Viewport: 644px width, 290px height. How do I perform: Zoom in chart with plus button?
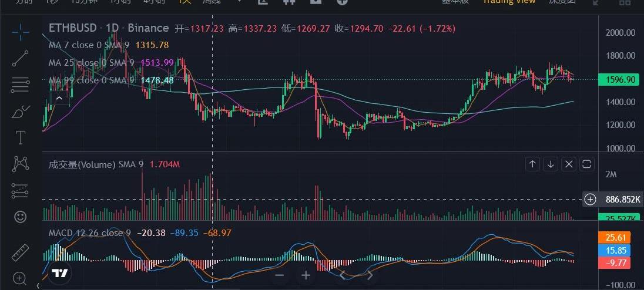click(x=306, y=275)
